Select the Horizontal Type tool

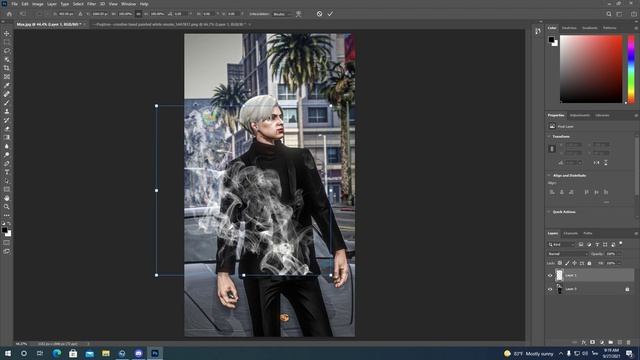[7, 172]
